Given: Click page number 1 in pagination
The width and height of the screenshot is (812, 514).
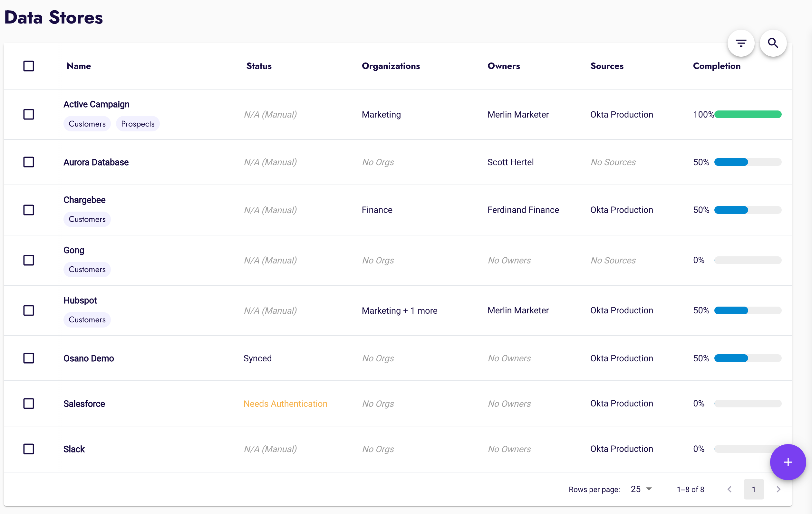Looking at the screenshot, I should (x=754, y=489).
